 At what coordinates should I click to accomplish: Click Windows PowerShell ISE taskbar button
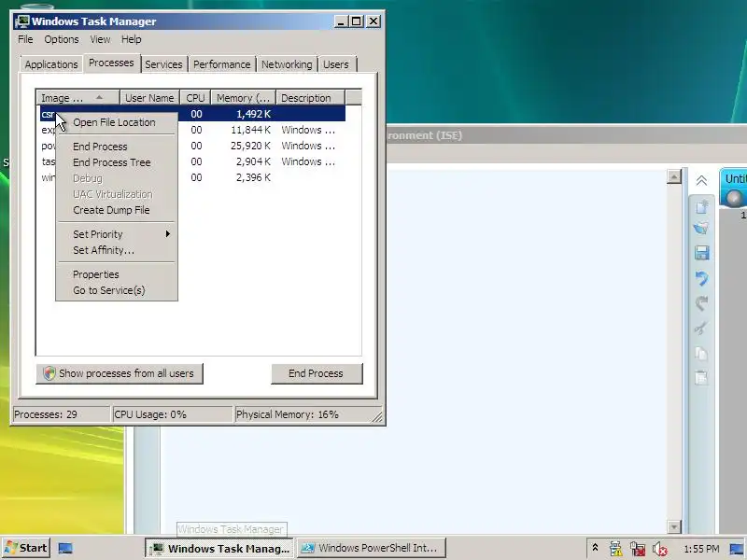pyautogui.click(x=372, y=548)
